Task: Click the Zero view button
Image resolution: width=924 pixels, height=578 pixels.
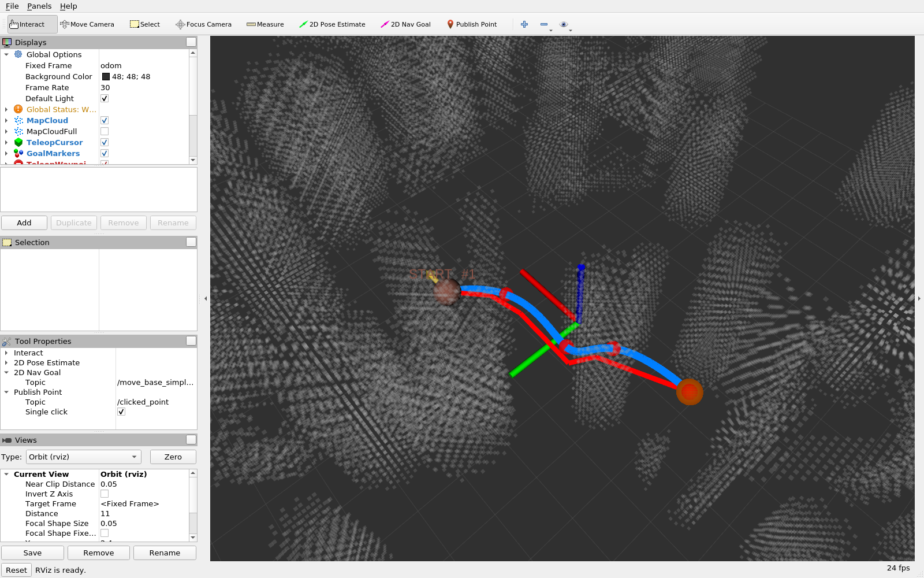Action: coord(173,457)
